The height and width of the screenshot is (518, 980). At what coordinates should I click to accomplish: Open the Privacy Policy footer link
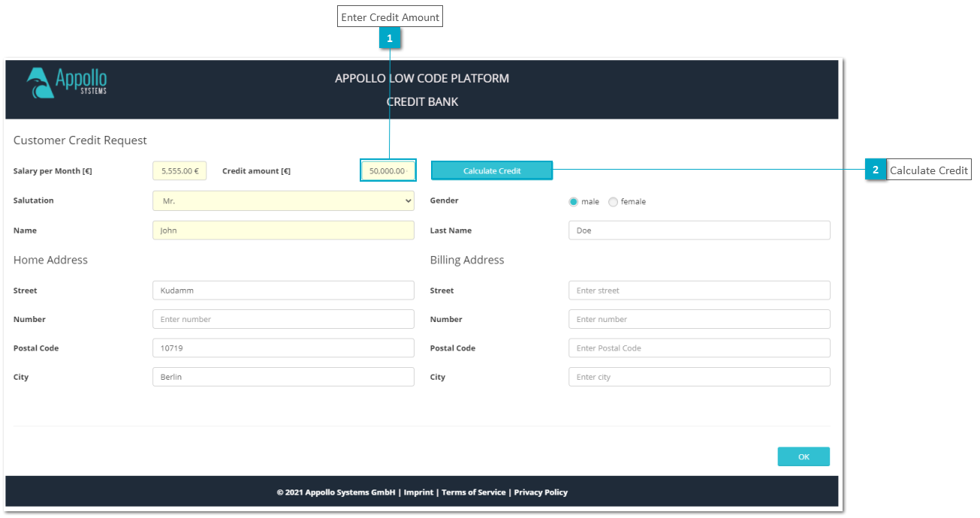[541, 492]
